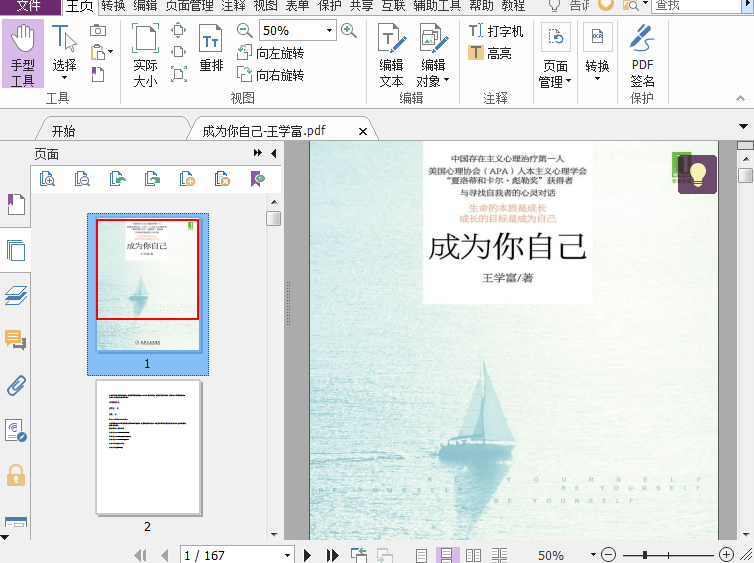Open the Attachments paperclip panel
The width and height of the screenshot is (754, 563).
pos(16,385)
